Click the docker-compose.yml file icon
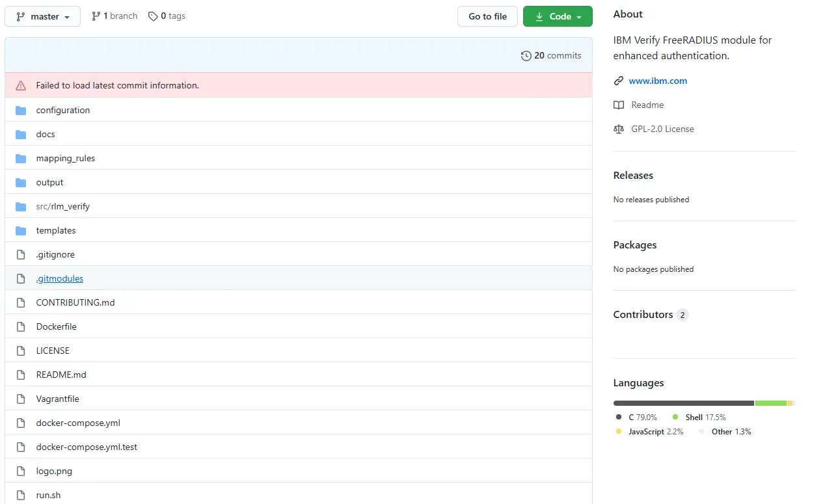The image size is (825, 504). pos(21,423)
